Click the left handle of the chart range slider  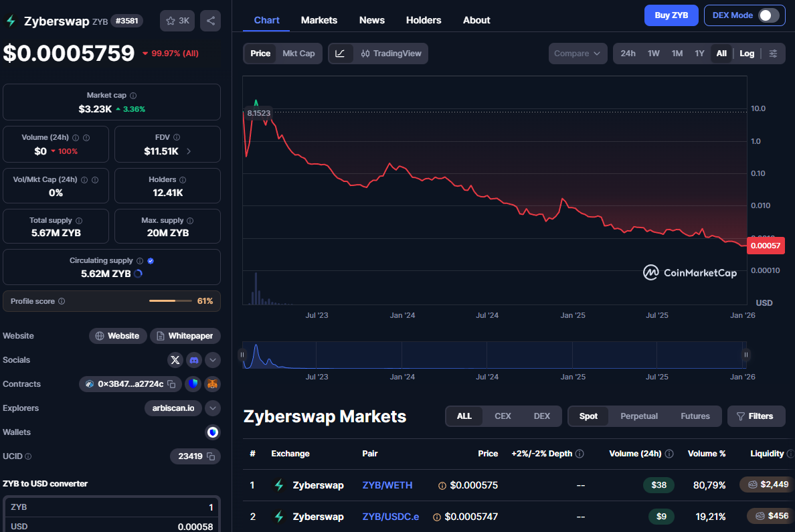click(x=242, y=355)
